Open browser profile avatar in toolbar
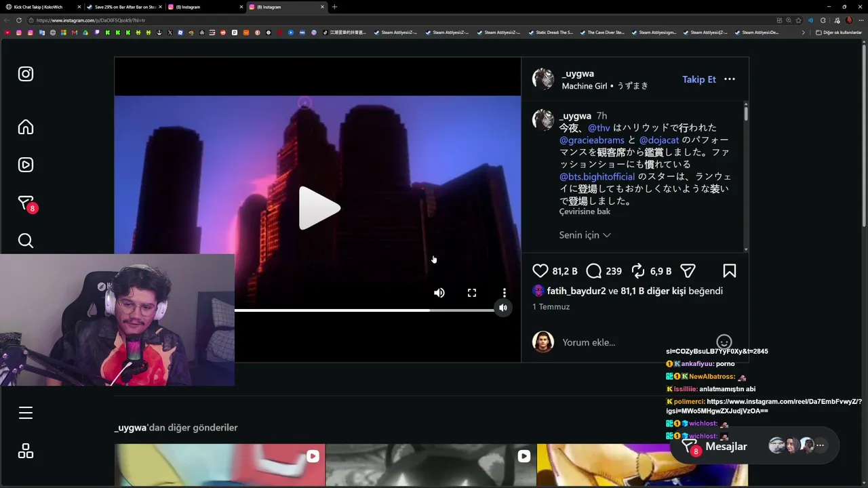 click(x=849, y=20)
